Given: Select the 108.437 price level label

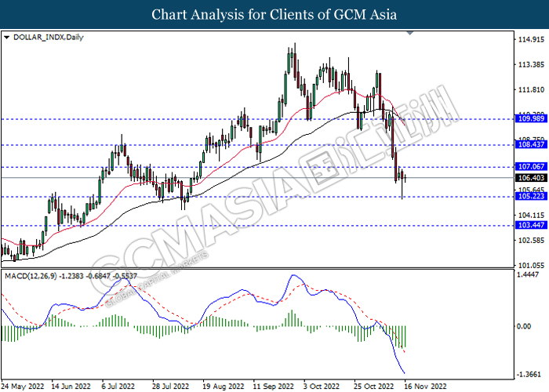Looking at the screenshot, I should [531, 144].
